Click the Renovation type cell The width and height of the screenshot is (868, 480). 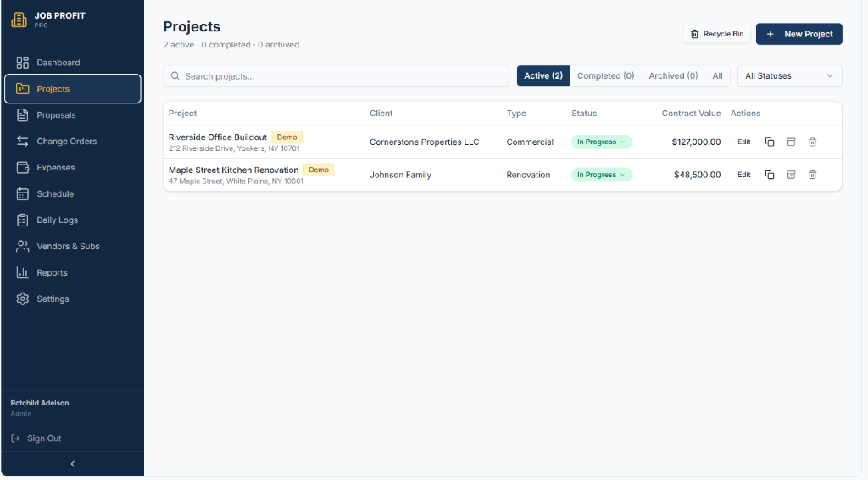528,175
